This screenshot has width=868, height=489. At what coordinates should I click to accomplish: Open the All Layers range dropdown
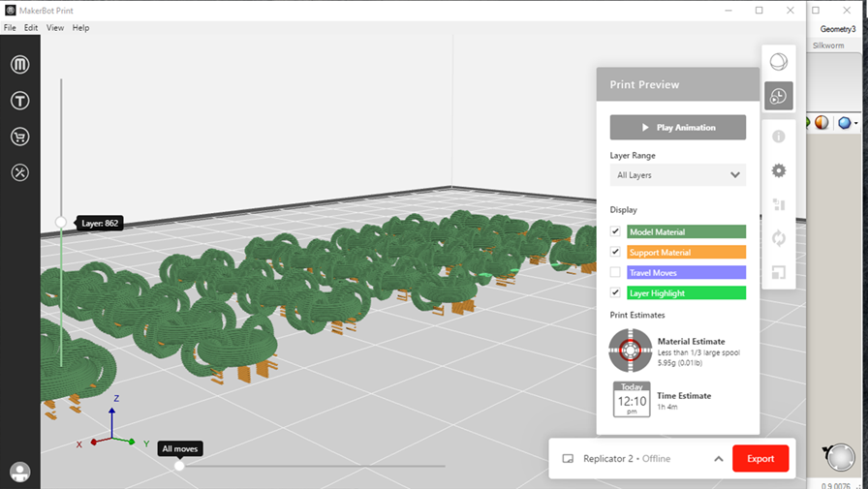[677, 175]
